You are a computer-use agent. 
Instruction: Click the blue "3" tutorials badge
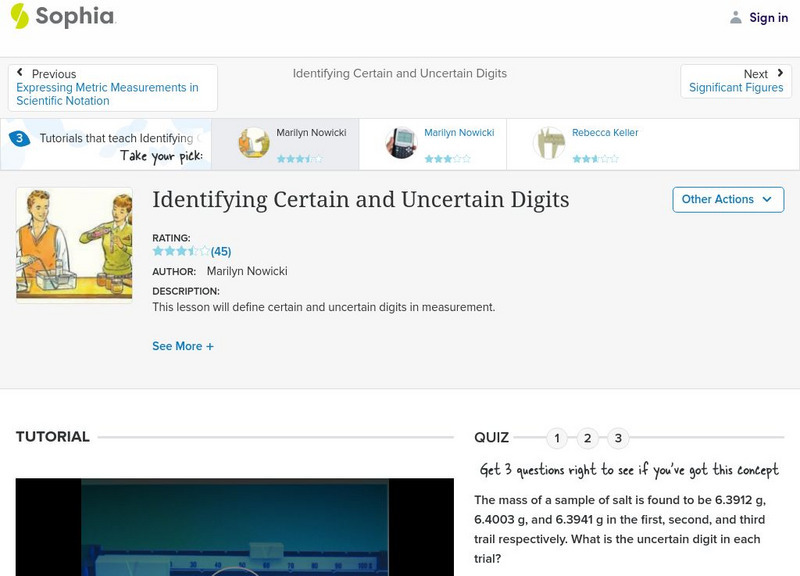pyautogui.click(x=17, y=138)
